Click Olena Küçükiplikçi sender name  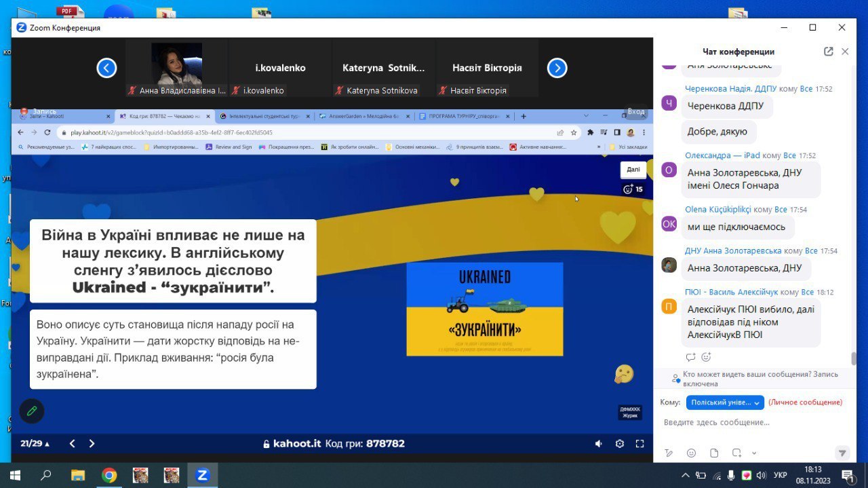pyautogui.click(x=719, y=210)
